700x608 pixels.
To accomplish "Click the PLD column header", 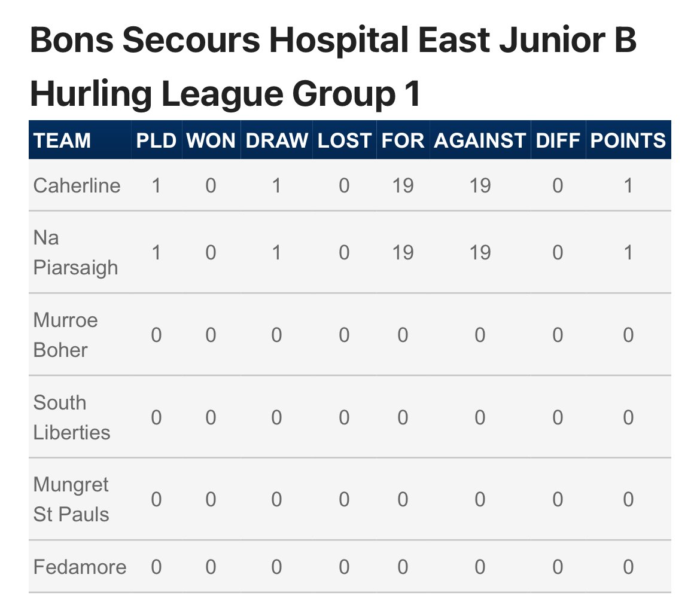I will pos(156,140).
